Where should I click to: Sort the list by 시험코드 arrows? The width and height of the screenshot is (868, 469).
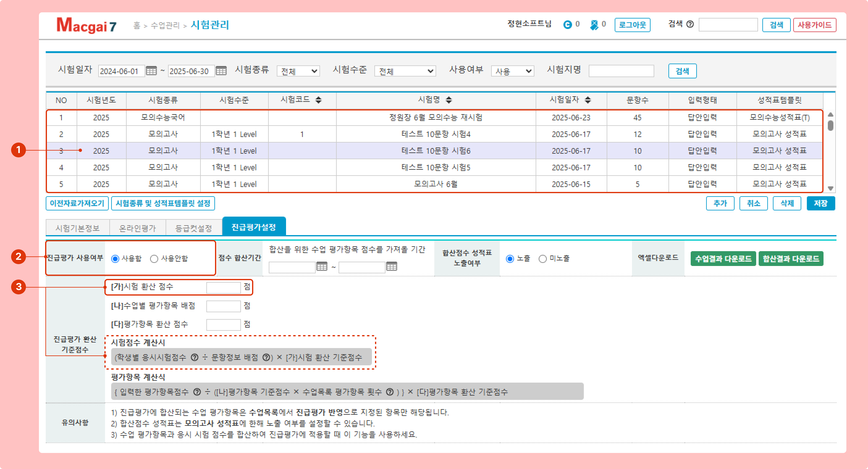(318, 100)
